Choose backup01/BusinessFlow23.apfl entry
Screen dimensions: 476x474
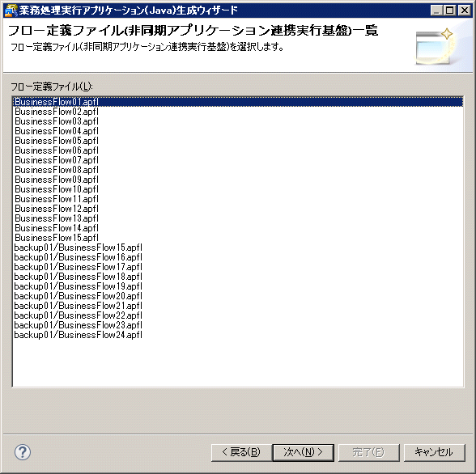pos(238,325)
